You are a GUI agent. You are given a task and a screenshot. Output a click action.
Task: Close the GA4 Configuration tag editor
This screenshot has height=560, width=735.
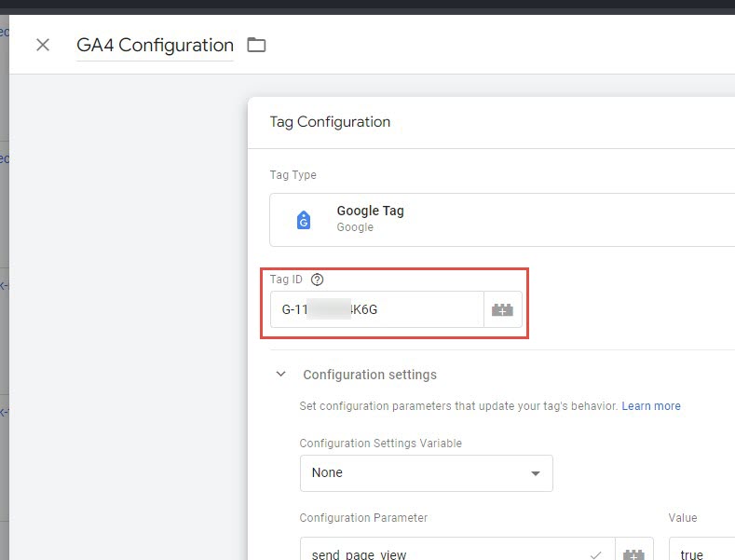click(43, 45)
